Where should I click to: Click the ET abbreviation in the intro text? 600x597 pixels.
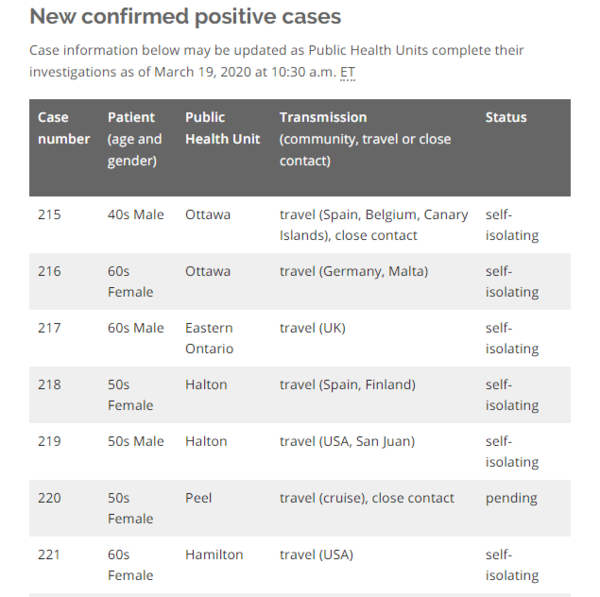348,72
